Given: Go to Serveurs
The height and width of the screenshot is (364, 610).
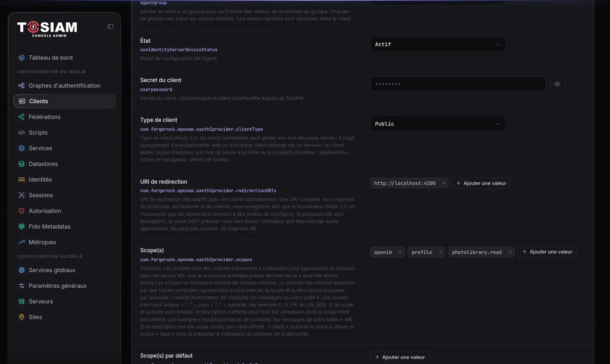Looking at the screenshot, I should (x=64, y=301).
